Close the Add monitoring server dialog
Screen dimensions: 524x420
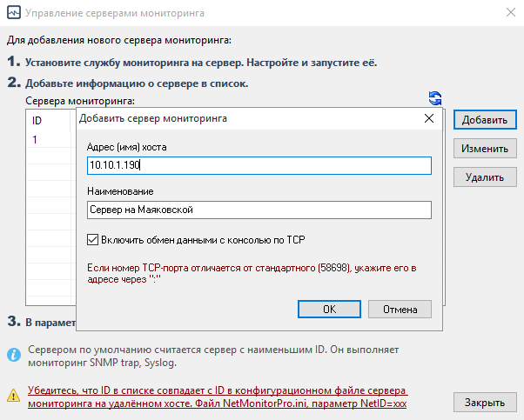tap(427, 119)
